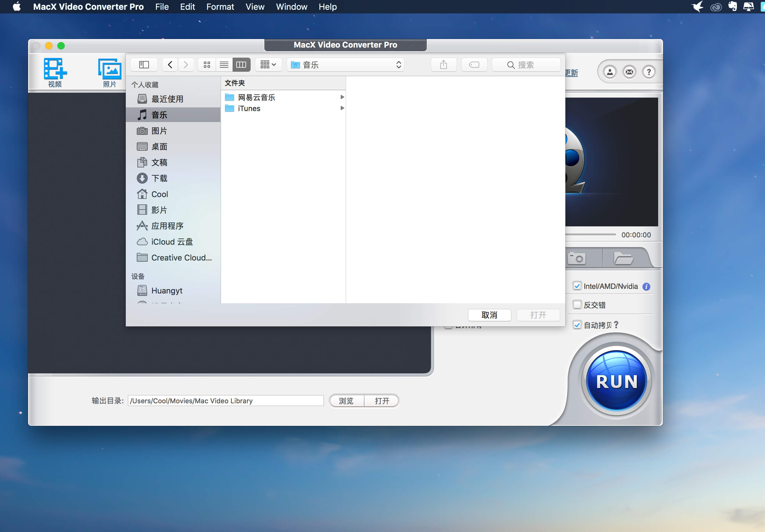The height and width of the screenshot is (532, 765).
Task: Click the display icon in menu bar
Action: click(748, 7)
